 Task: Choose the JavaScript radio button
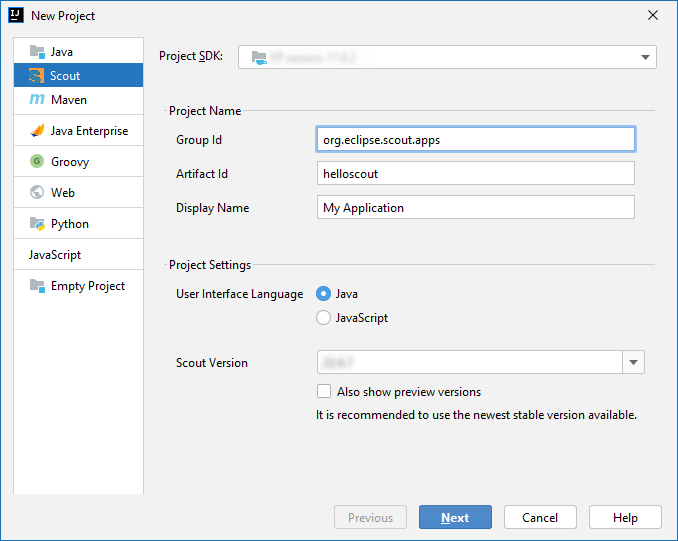[x=323, y=318]
